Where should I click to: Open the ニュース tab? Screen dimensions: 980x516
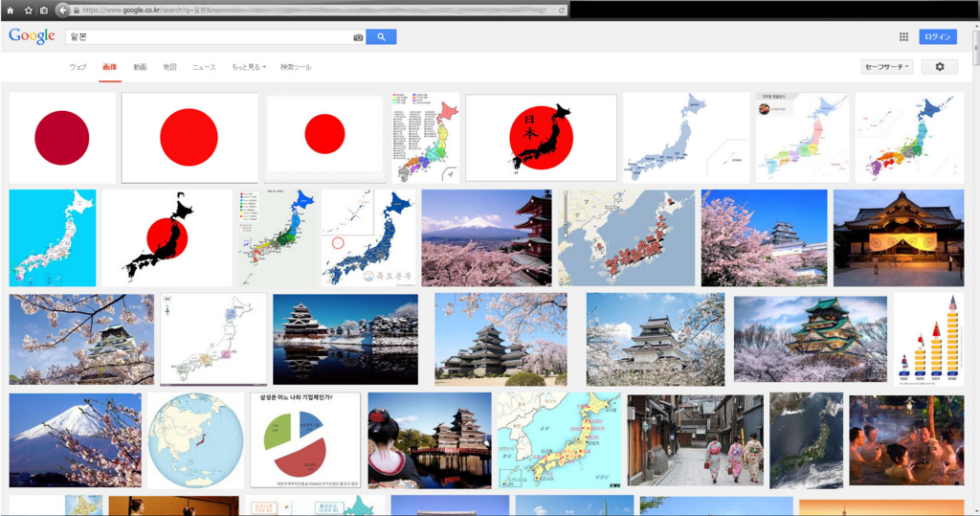tap(204, 67)
